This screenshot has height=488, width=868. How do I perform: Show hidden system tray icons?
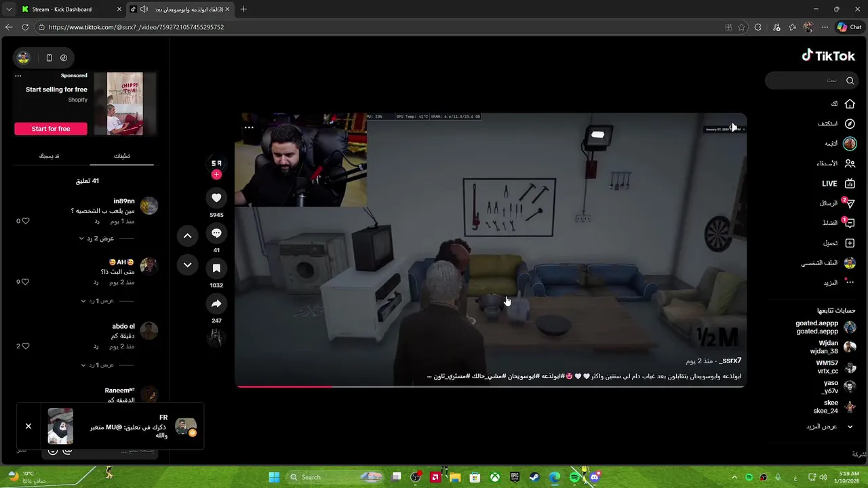[x=734, y=477]
